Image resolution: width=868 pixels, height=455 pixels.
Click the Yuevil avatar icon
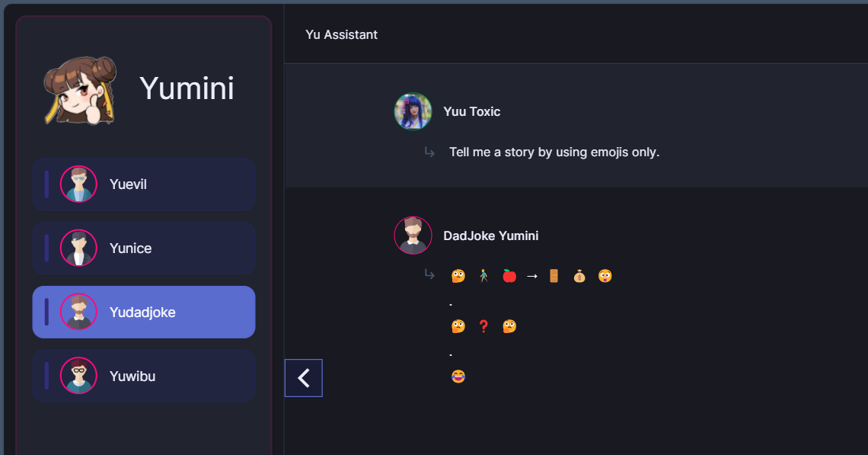[x=78, y=184]
